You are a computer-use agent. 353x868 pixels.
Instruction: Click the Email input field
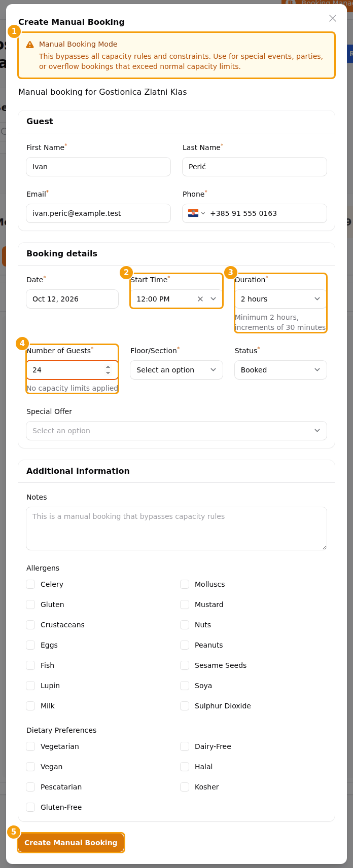point(98,213)
